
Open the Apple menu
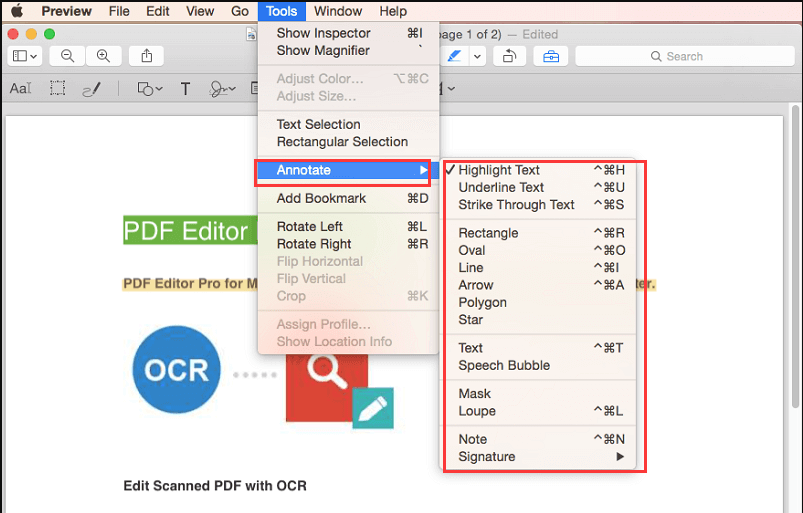(16, 11)
